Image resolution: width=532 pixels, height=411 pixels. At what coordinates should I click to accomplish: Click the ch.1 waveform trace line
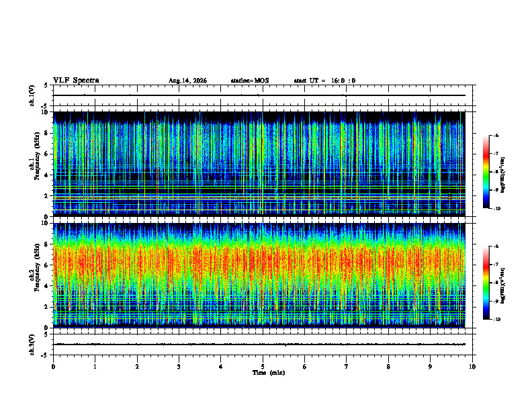coord(259,95)
